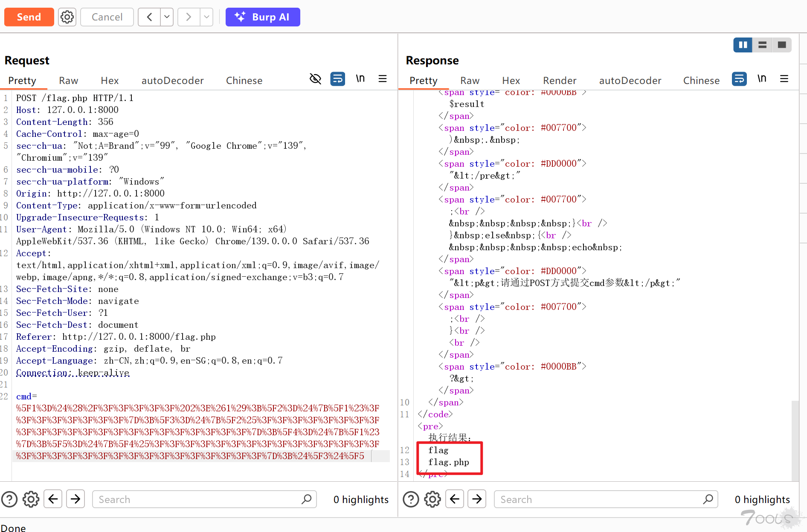Click the Sec-Fetch-Mode: navigate header
The height and width of the screenshot is (532, 807).
[x=78, y=301]
